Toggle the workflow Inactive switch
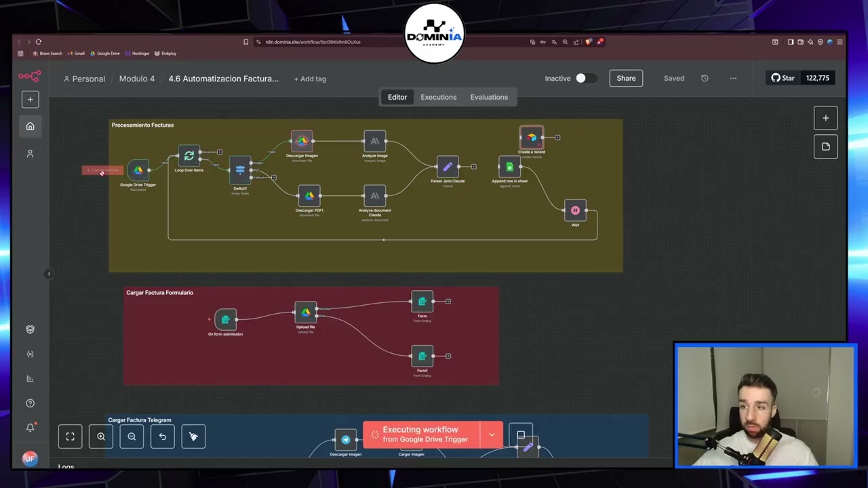The image size is (868, 488). click(x=587, y=78)
